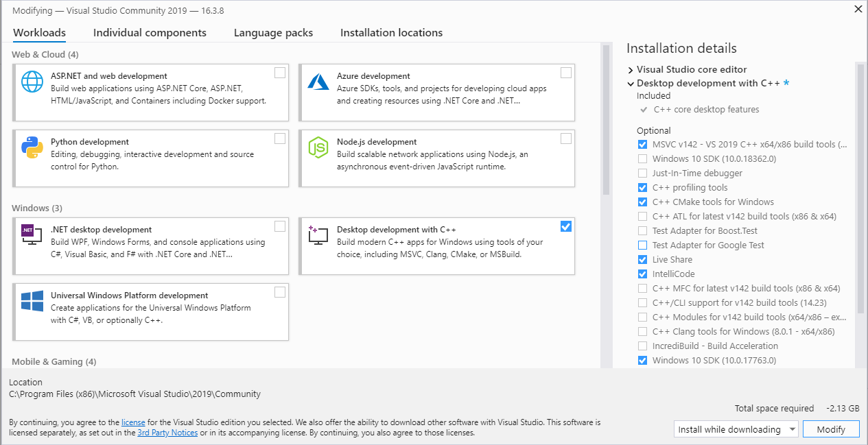868x445 pixels.
Task: Uncheck the Desktop development with C++ workload
Action: 566,226
